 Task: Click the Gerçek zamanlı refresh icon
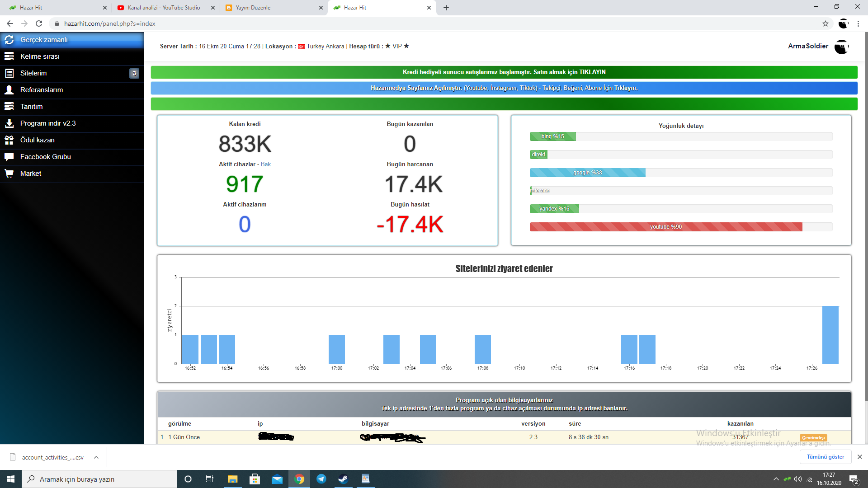pyautogui.click(x=9, y=40)
